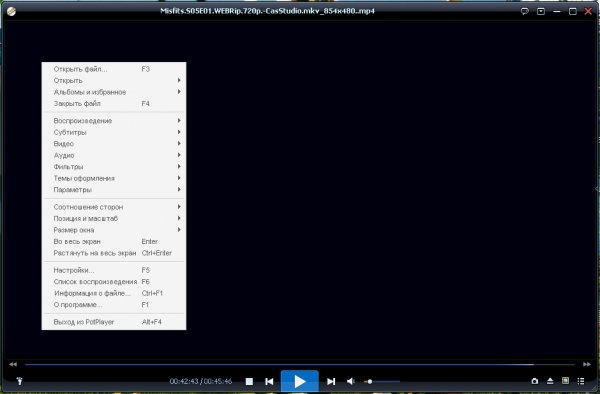This screenshot has width=600, height=394.
Task: Click the PotPlayer logo icon in title bar
Action: [11, 11]
